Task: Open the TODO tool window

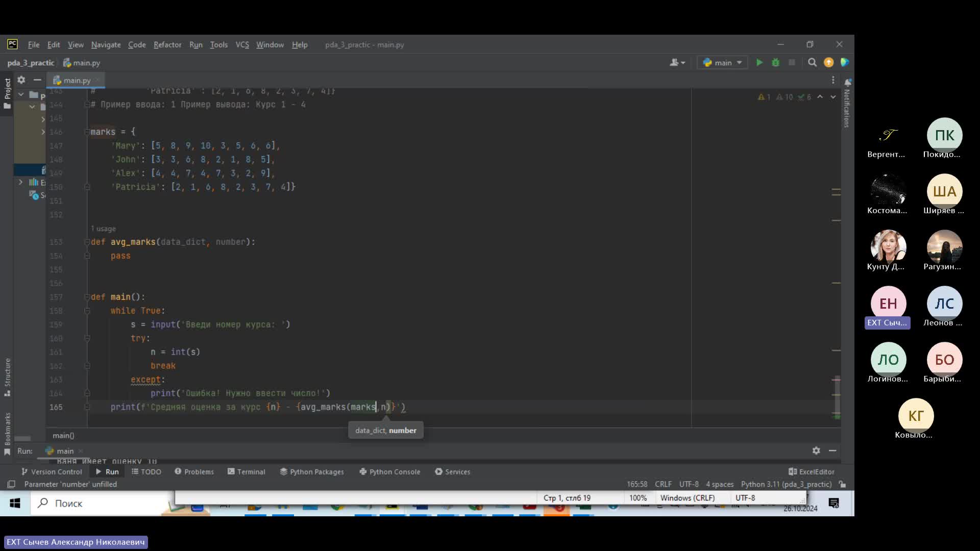Action: coord(146,471)
